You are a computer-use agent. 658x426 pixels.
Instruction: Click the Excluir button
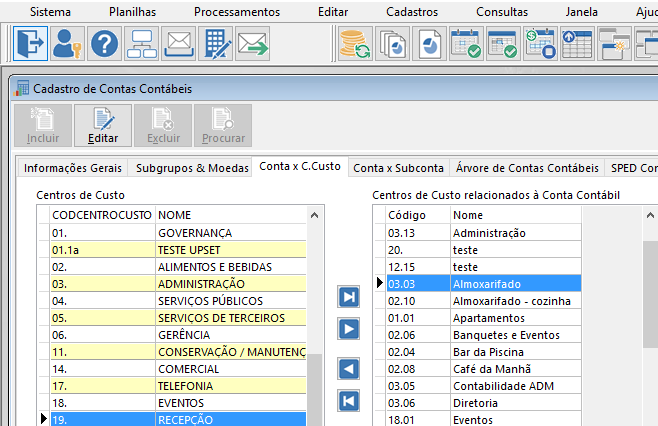(x=163, y=125)
